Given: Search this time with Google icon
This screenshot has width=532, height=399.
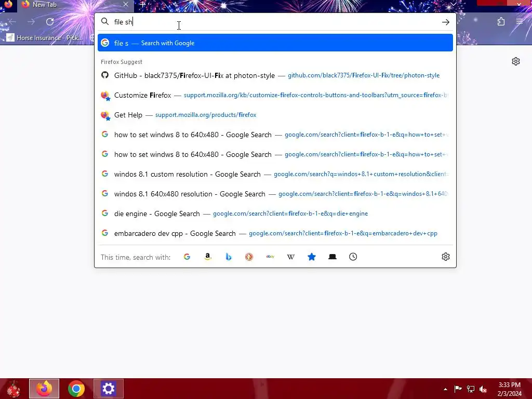Looking at the screenshot, I should pyautogui.click(x=187, y=257).
